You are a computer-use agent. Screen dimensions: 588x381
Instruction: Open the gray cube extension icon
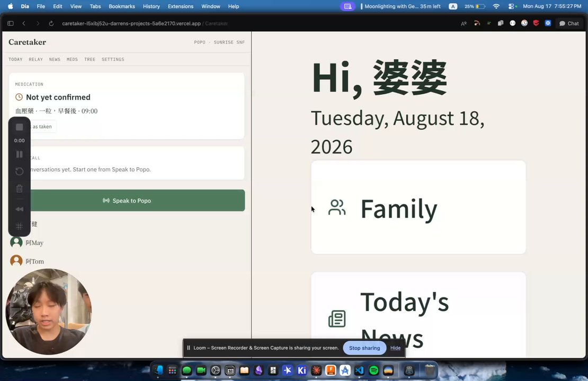click(500, 23)
